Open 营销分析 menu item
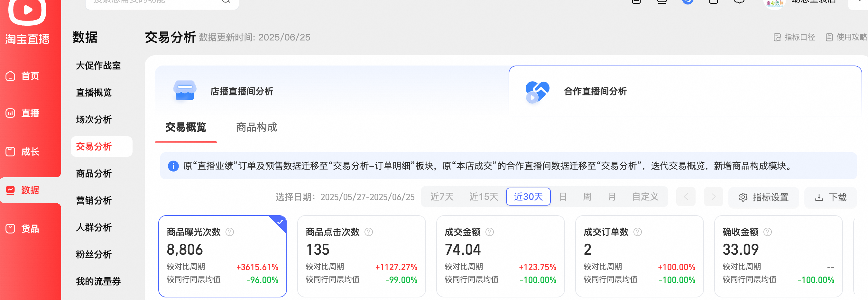Viewport: 868px width, 300px height. coord(94,200)
